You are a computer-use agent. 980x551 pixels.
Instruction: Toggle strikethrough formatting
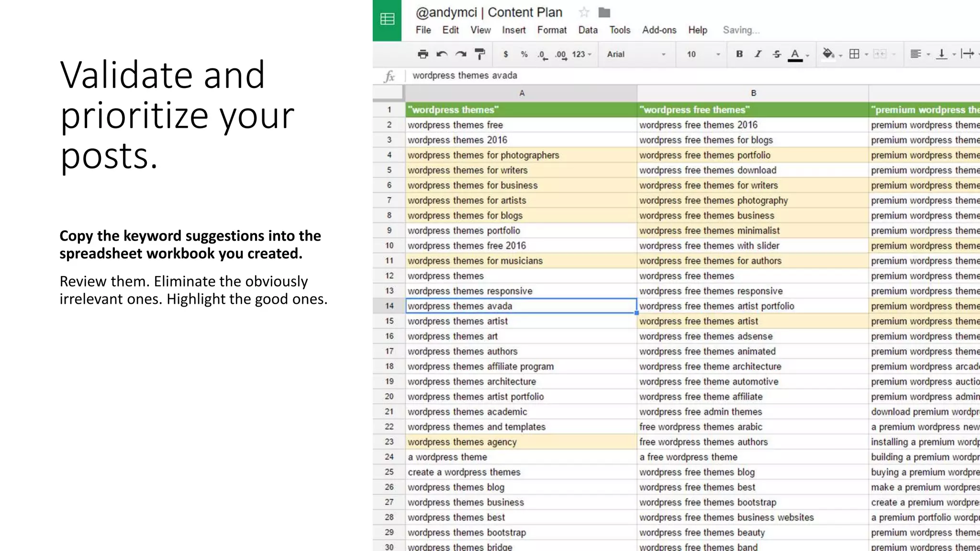[777, 54]
